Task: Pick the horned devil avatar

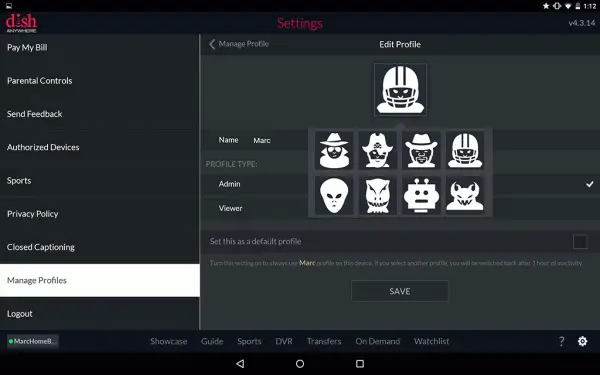Action: 465,196
